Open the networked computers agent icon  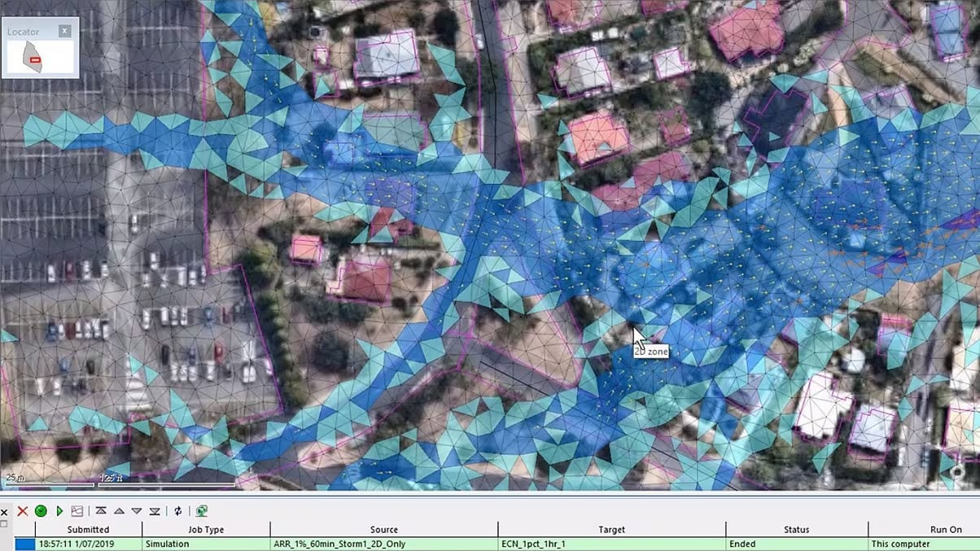tap(201, 511)
